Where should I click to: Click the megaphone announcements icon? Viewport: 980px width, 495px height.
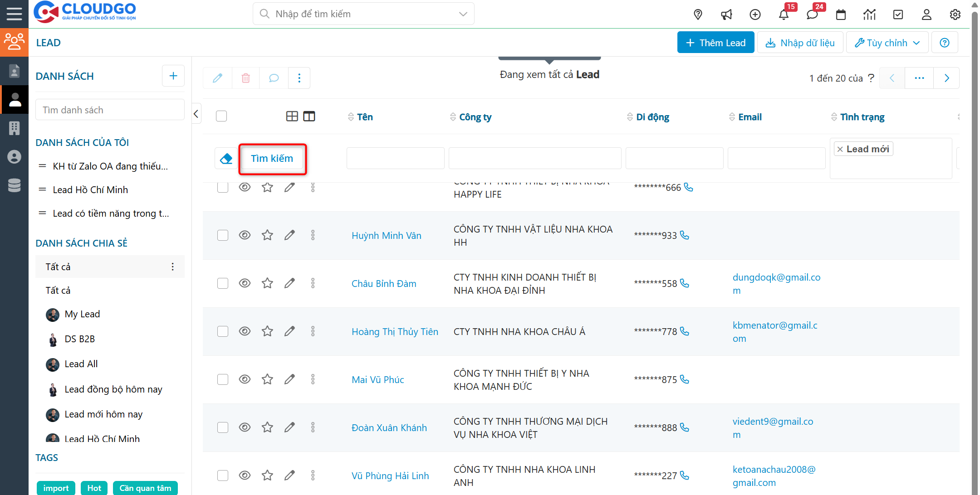coord(726,15)
